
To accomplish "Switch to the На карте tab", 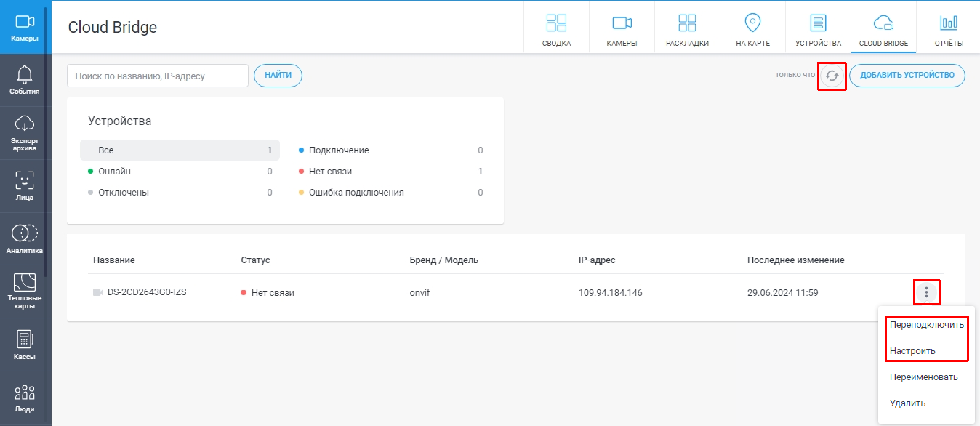I will (752, 29).
